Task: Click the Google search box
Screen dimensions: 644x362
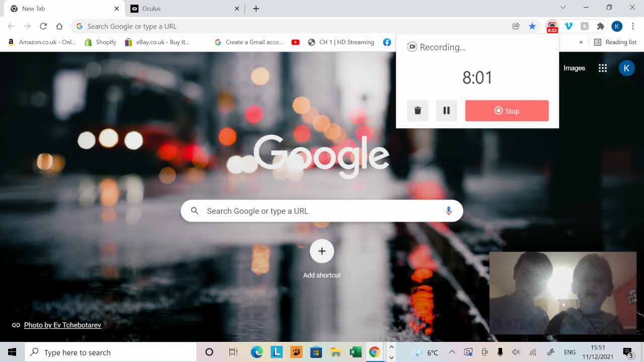Action: [x=321, y=211]
